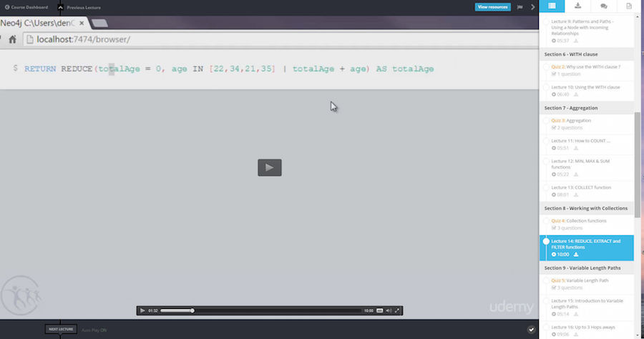Switch to the discussions tab

coord(603,6)
